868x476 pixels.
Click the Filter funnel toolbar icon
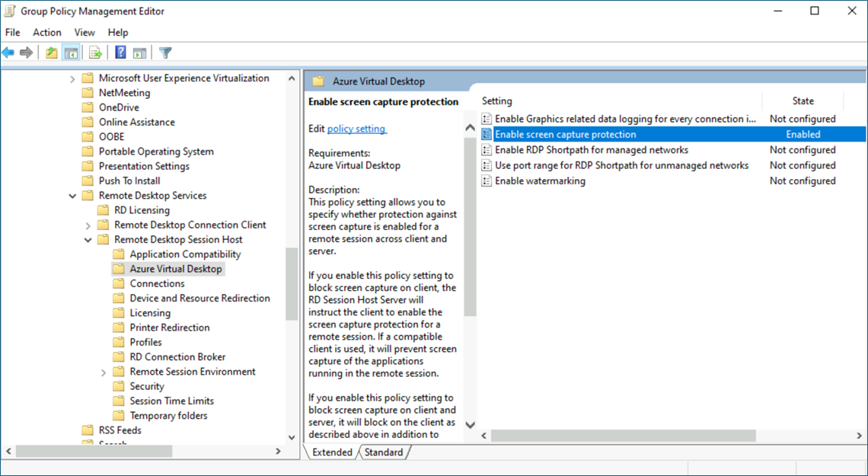[x=165, y=53]
